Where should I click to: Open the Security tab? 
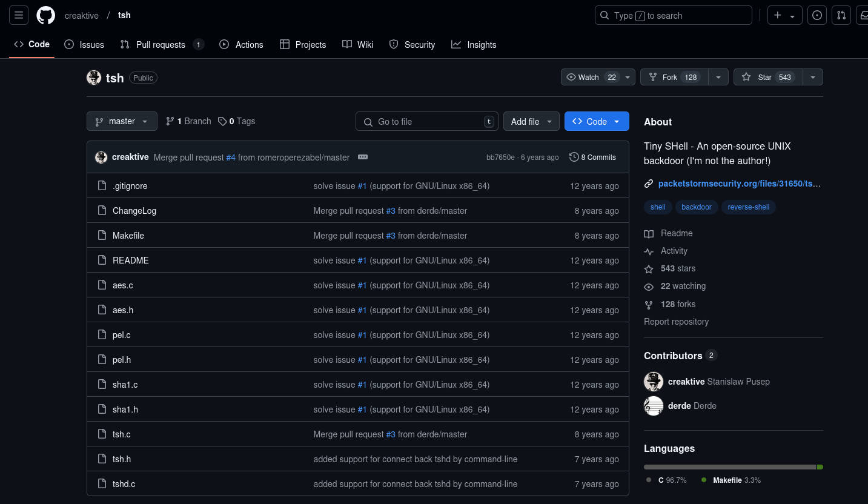[412, 45]
